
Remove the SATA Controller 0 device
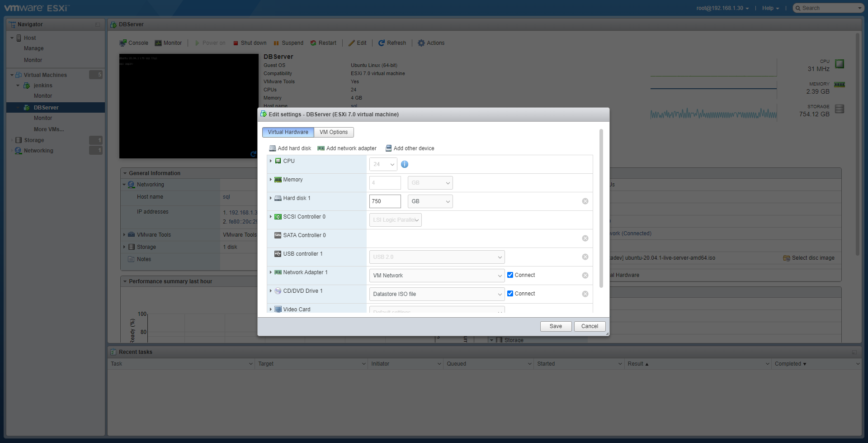[585, 238]
